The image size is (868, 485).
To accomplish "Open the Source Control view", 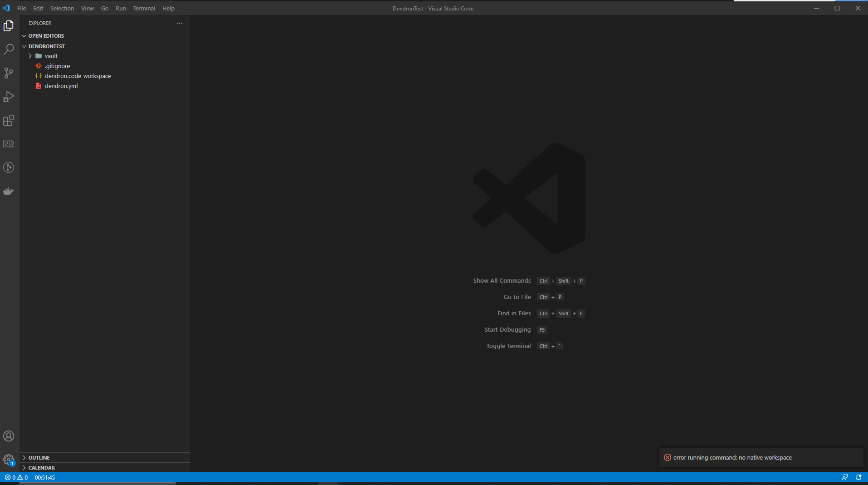I will [9, 73].
